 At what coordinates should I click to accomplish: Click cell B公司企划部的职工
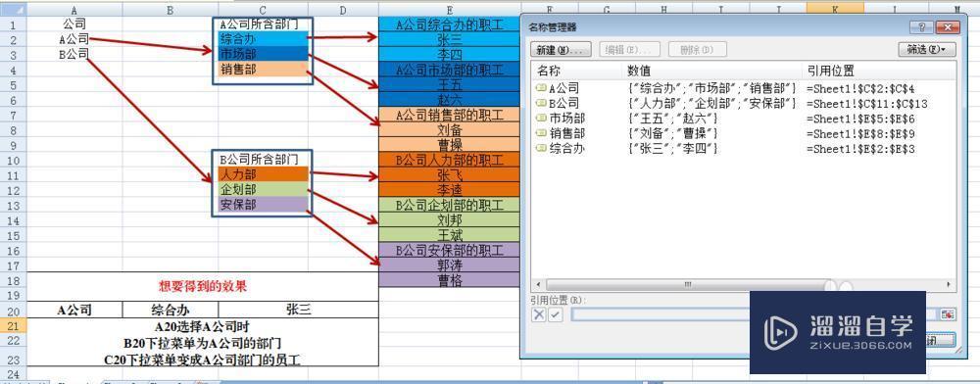[450, 205]
